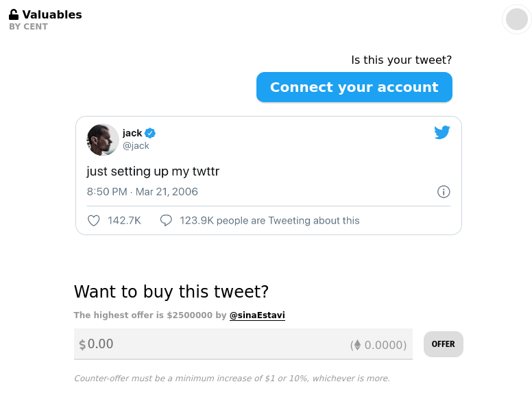Click the display name jack in the tweet

click(132, 133)
